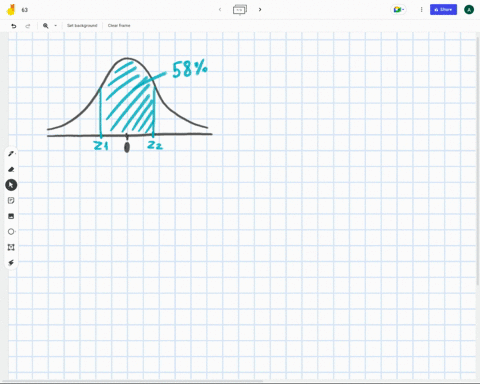This screenshot has height=384, width=480.
Task: Open the frame bar thumbnail
Action: tap(240, 10)
